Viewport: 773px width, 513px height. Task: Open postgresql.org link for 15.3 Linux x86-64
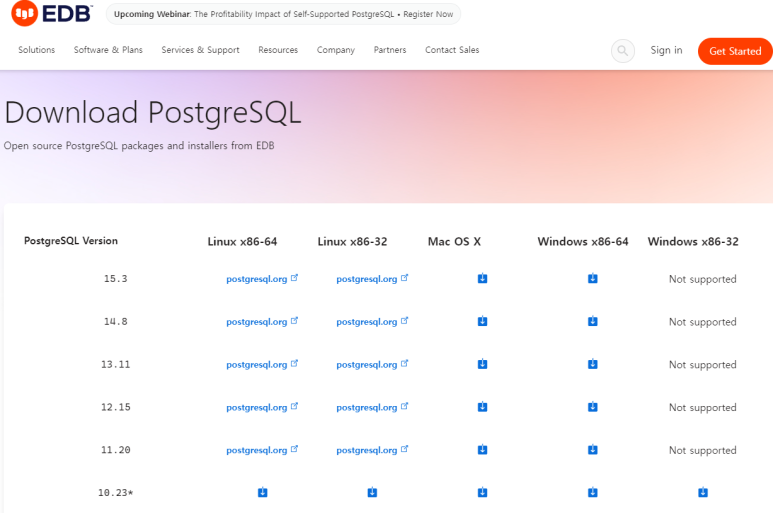pyautogui.click(x=262, y=279)
